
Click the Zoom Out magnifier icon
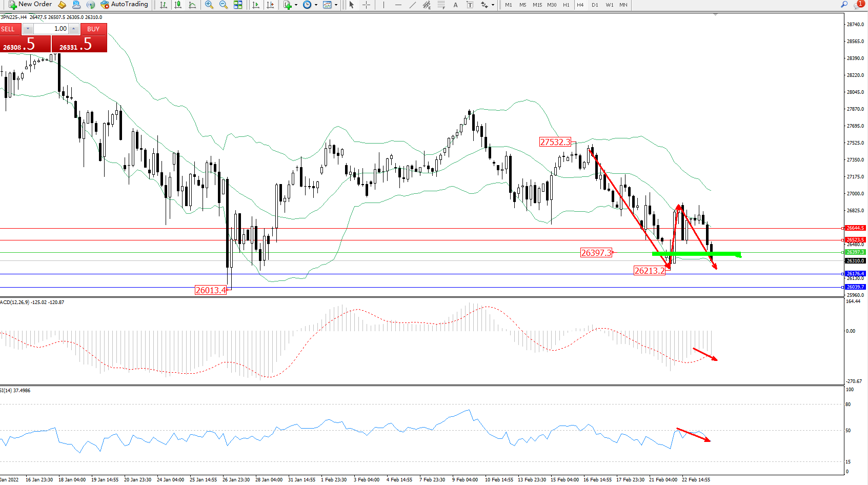point(223,5)
